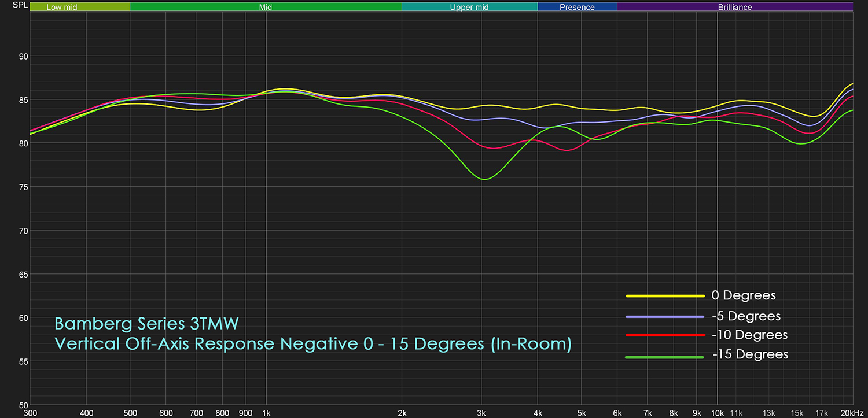Screen dimensions: 868x418
Task: Pick the green -15 Degrees legend line
Action: (x=665, y=357)
